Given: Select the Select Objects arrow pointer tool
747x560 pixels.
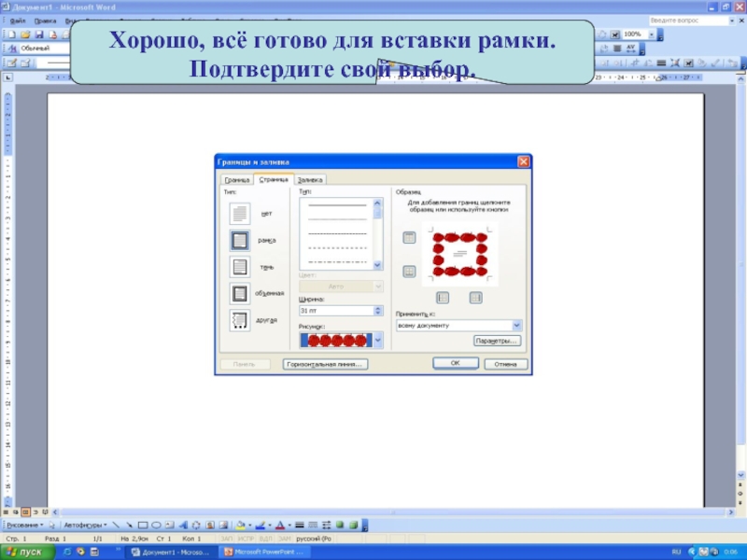Looking at the screenshot, I should point(52,525).
